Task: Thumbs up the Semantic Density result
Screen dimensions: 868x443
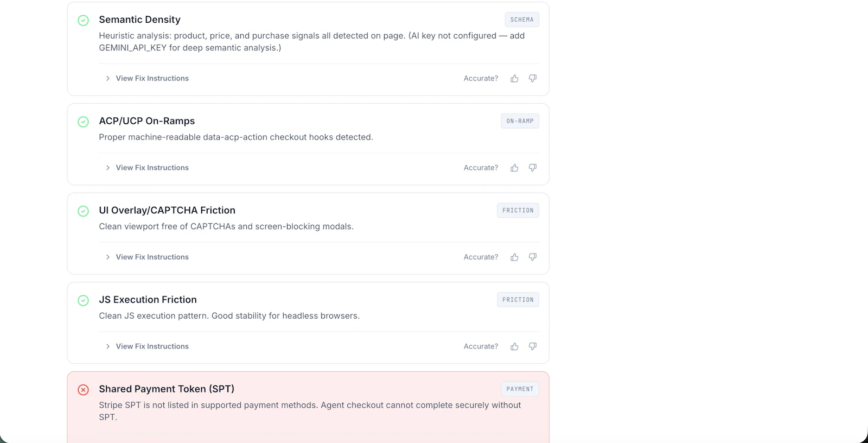Action: point(514,79)
